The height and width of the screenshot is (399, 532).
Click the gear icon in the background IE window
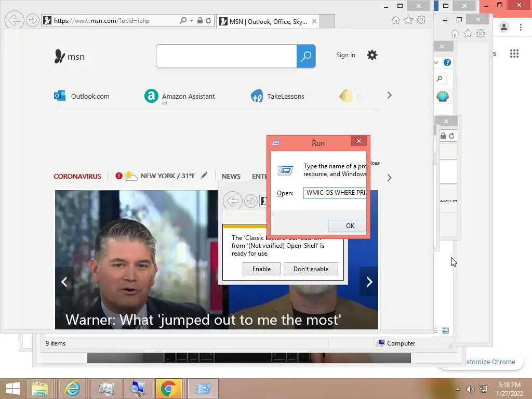(481, 33)
